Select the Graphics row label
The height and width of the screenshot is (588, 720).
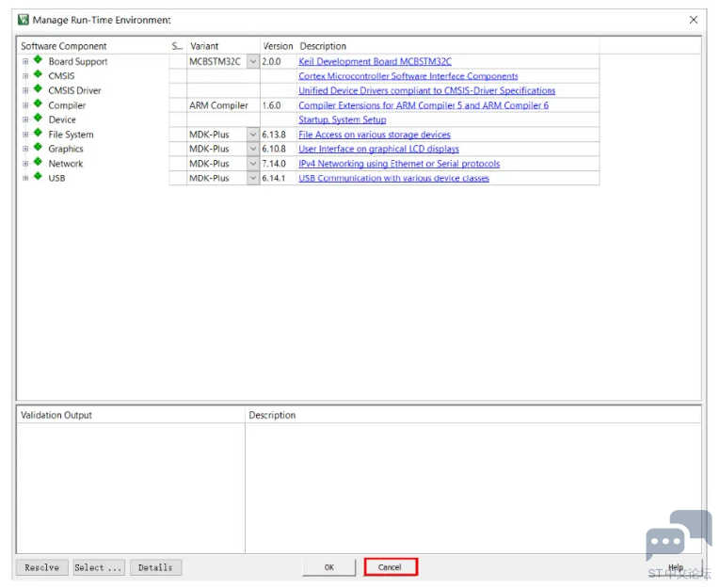(66, 150)
